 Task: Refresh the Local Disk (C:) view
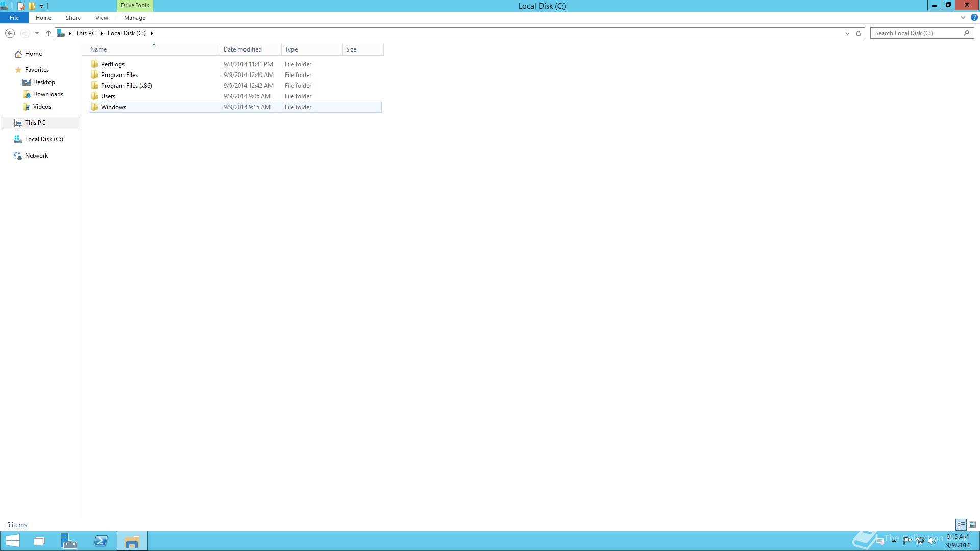(x=859, y=33)
